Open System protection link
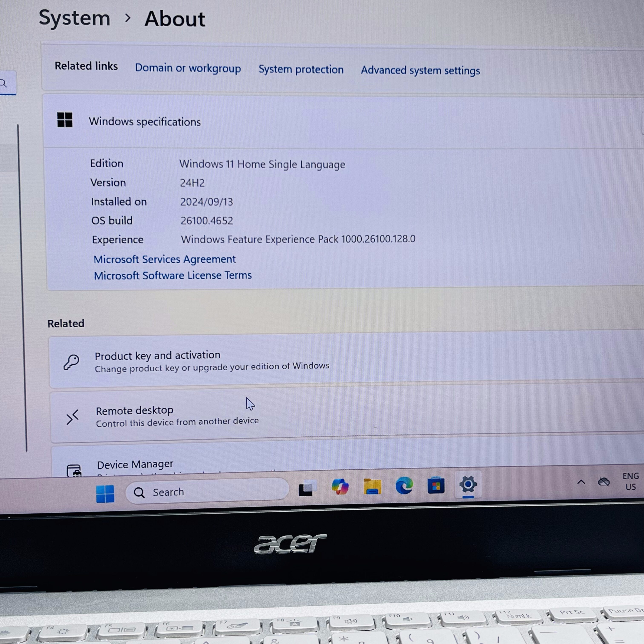The width and height of the screenshot is (644, 644). 301,69
